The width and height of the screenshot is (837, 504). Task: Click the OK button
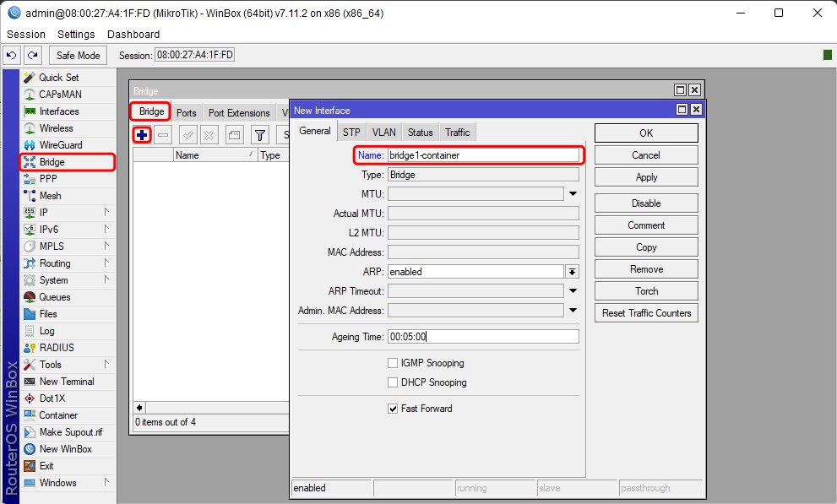pos(646,133)
